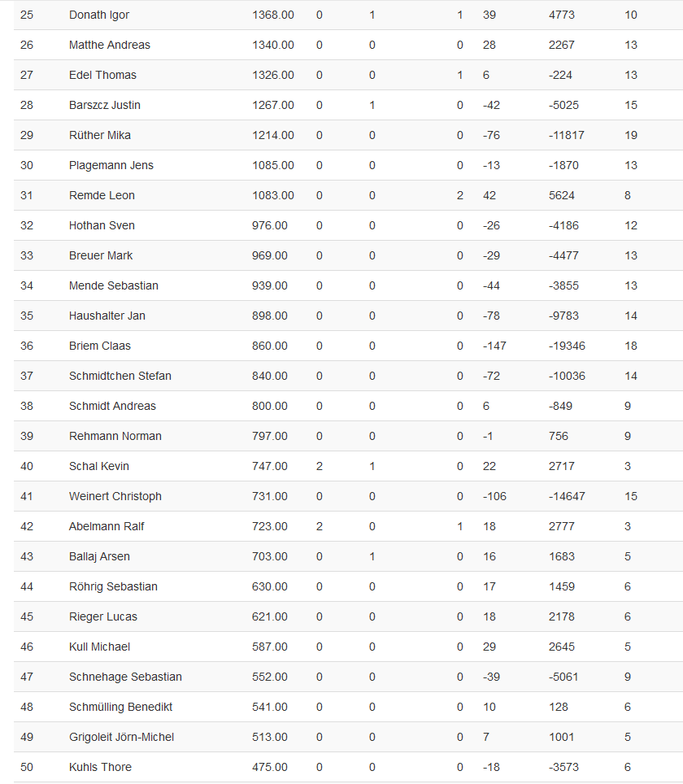Image resolution: width=683 pixels, height=784 pixels.
Task: Click the name Barszcz Justin
Action: [105, 105]
